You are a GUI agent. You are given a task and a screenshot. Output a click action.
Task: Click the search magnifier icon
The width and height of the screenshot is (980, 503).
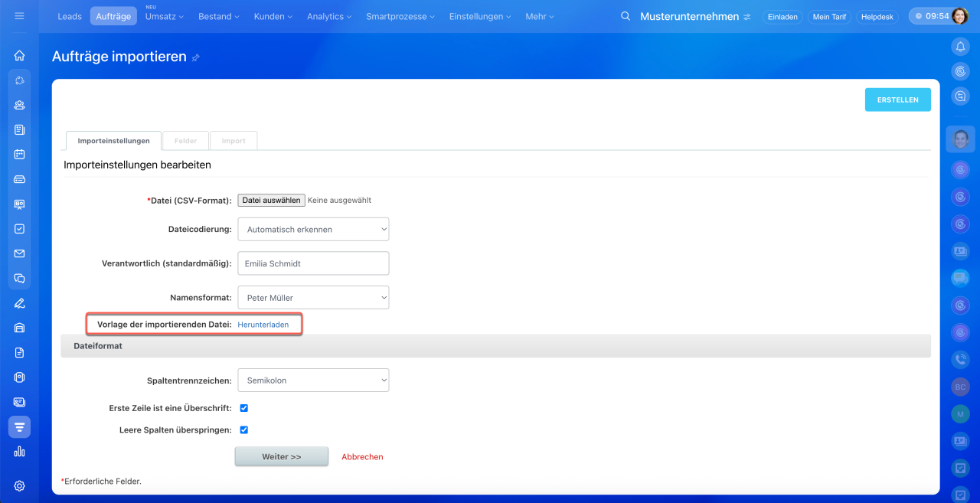[626, 16]
